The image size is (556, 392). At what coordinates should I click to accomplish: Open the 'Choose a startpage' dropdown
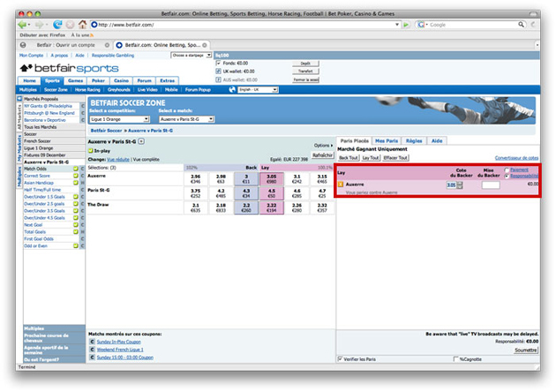(x=192, y=56)
